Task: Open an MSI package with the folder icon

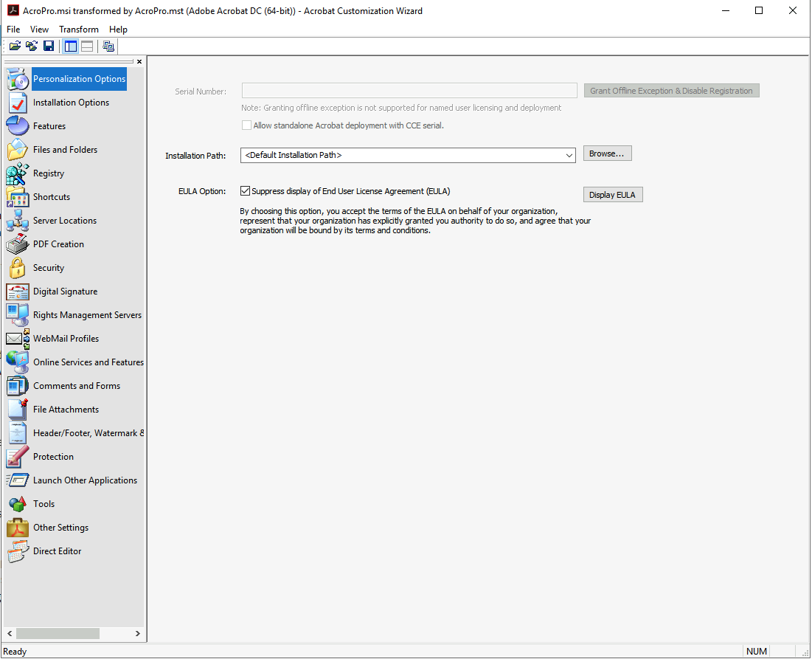Action: (15, 46)
